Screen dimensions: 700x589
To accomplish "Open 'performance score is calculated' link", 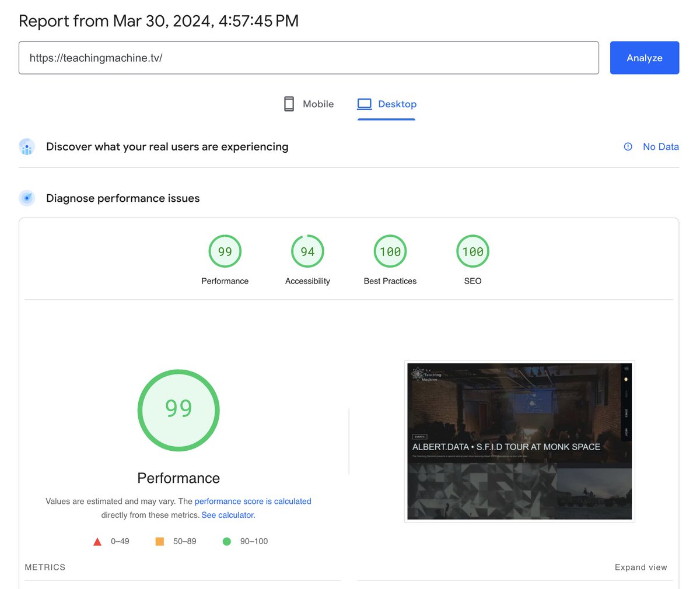I will point(253,502).
